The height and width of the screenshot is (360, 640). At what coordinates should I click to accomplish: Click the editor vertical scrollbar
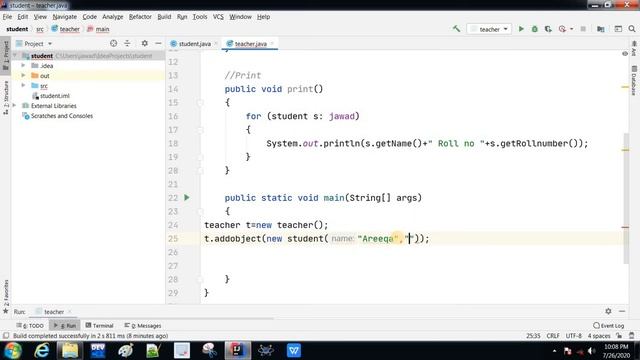(x=626, y=198)
